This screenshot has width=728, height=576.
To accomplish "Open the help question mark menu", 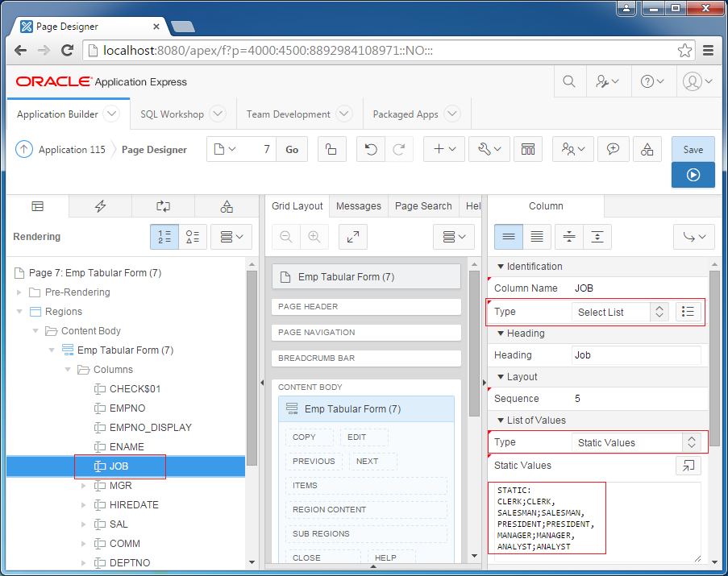I will [x=652, y=81].
